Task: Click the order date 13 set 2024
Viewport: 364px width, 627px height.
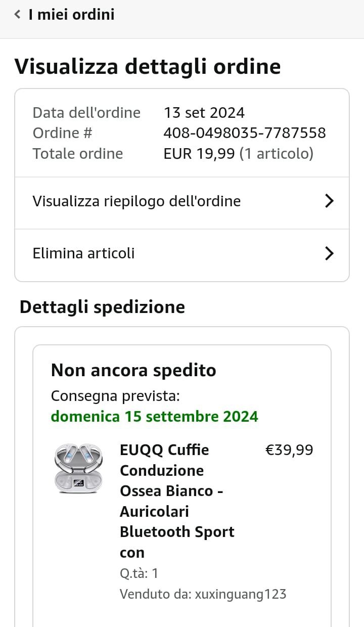Action: (204, 112)
